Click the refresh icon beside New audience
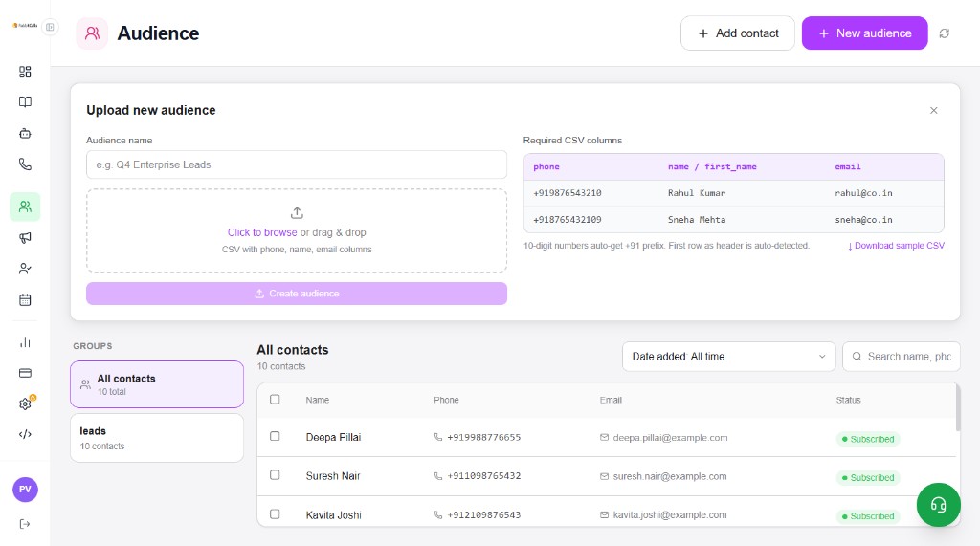The height and width of the screenshot is (546, 980). click(945, 33)
